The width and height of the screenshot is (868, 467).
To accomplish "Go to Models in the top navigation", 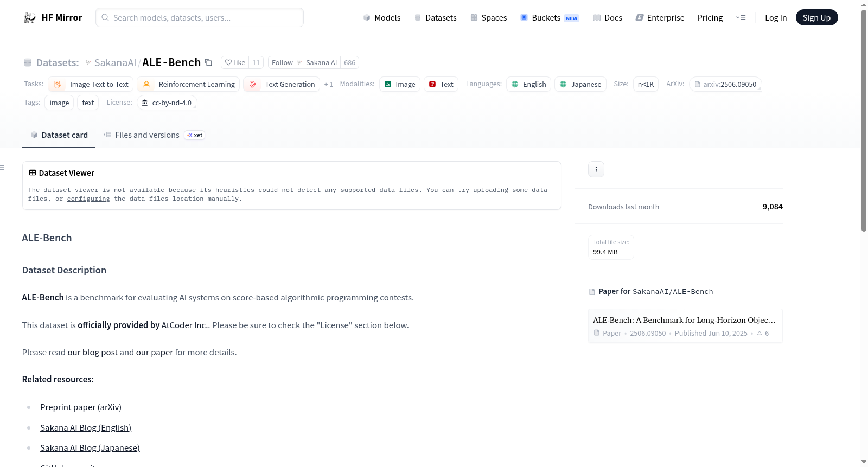I will point(382,18).
